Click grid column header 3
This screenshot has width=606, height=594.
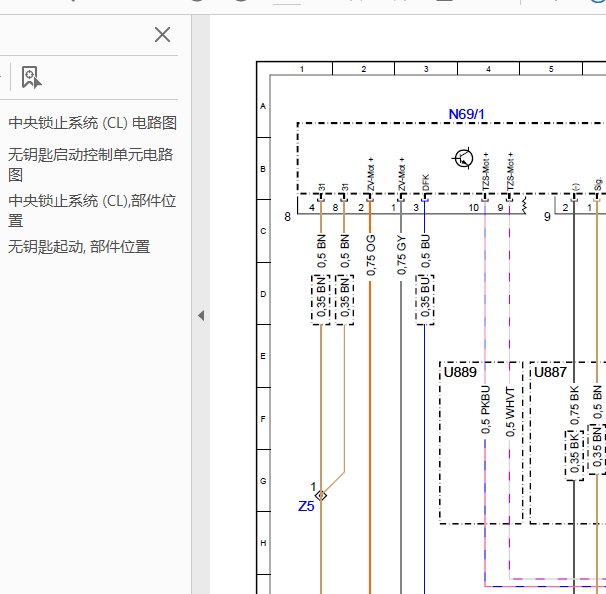click(x=426, y=69)
